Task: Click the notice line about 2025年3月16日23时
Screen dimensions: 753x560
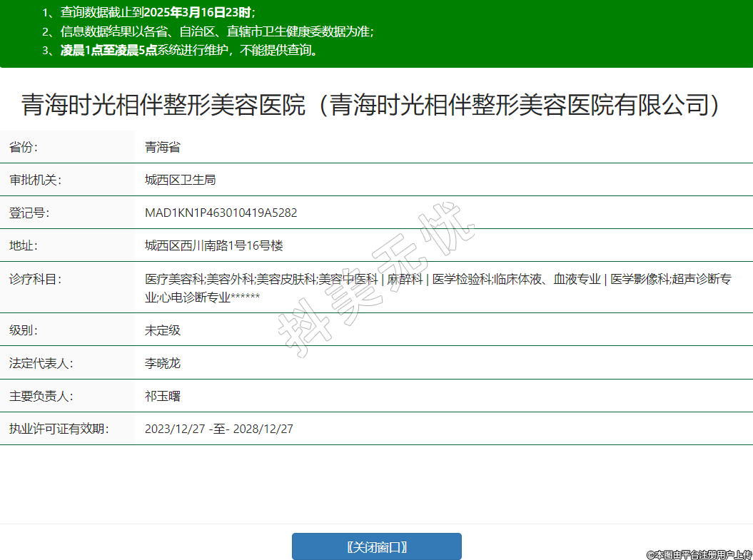Action: (148, 13)
